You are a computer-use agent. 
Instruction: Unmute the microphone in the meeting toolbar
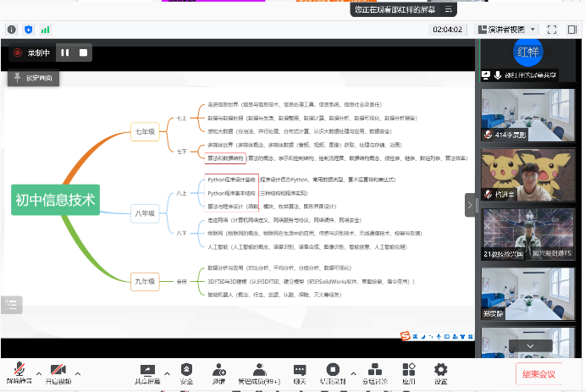(20, 371)
